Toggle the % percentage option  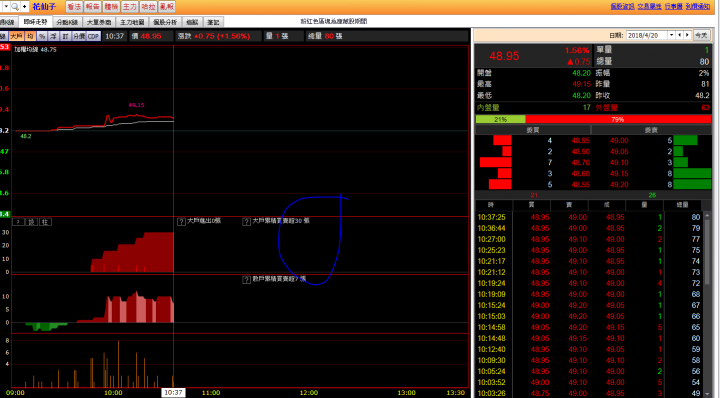(42, 36)
